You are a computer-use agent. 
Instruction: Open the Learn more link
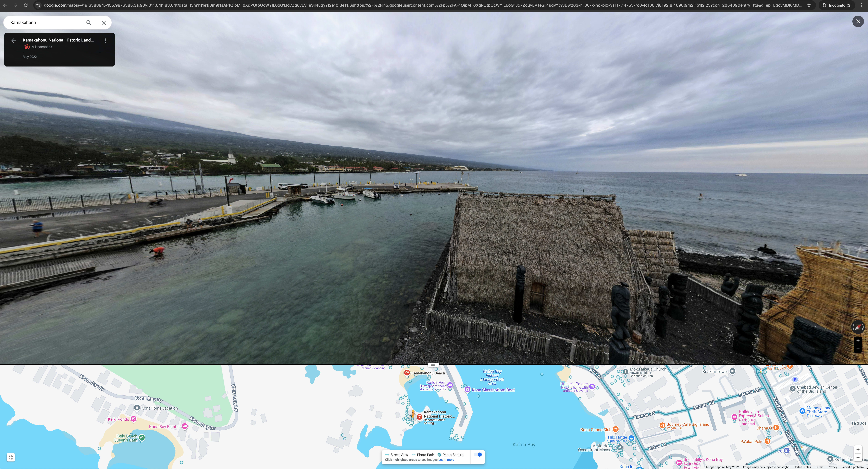point(446,460)
